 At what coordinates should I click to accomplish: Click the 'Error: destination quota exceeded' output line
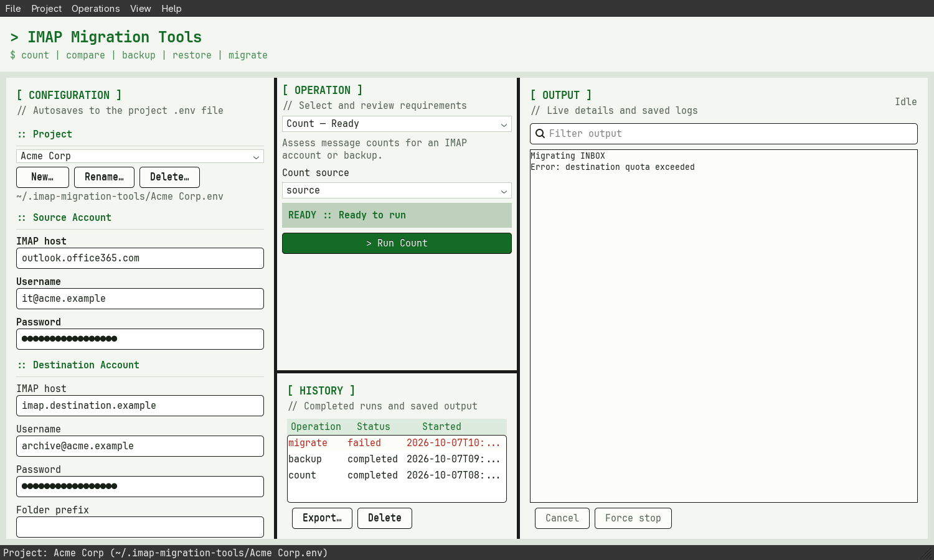coord(613,167)
